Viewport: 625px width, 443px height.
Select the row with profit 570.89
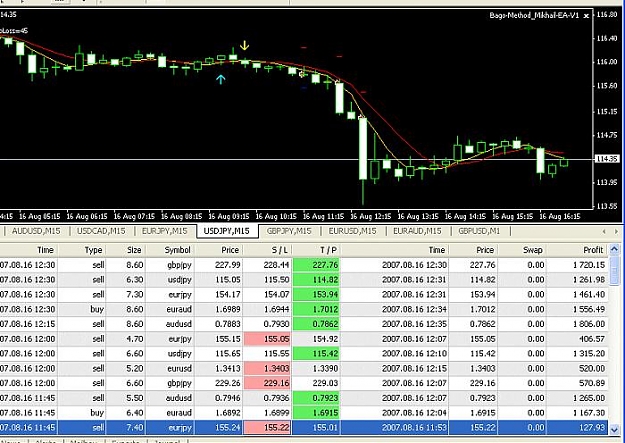click(304, 383)
